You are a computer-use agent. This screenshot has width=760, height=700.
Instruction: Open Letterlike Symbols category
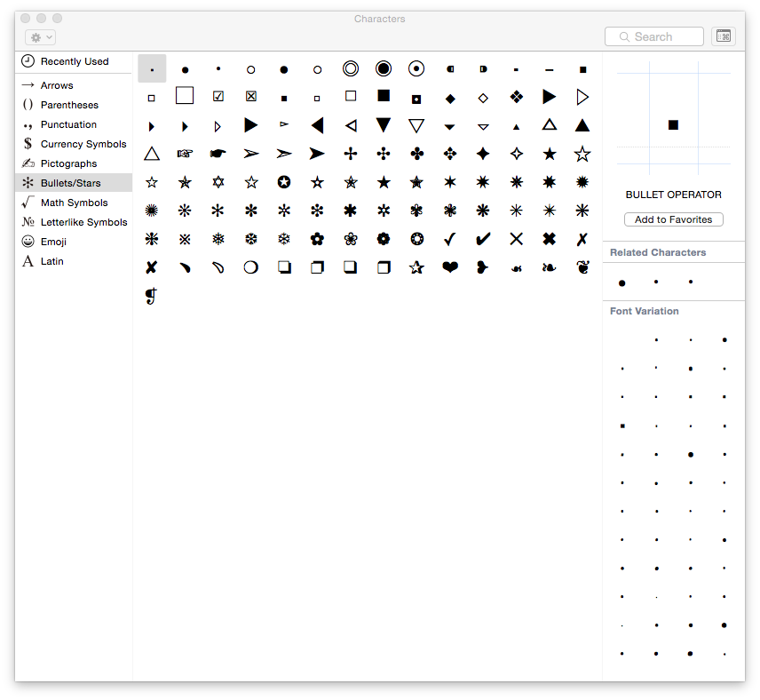[x=74, y=222]
